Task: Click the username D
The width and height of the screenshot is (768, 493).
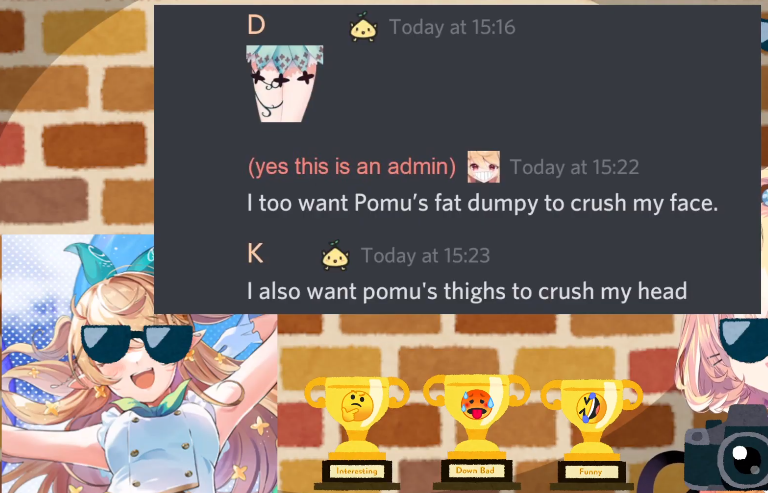Action: pyautogui.click(x=256, y=25)
